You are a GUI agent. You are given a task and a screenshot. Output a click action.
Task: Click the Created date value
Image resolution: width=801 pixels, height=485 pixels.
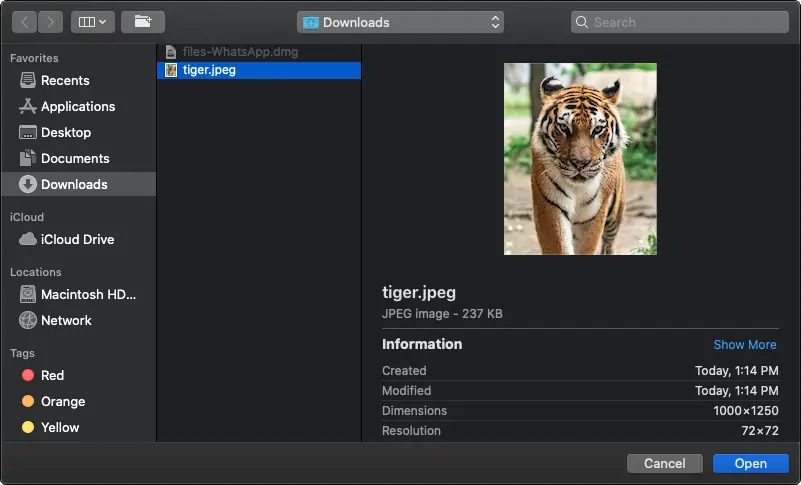pyautogui.click(x=737, y=371)
